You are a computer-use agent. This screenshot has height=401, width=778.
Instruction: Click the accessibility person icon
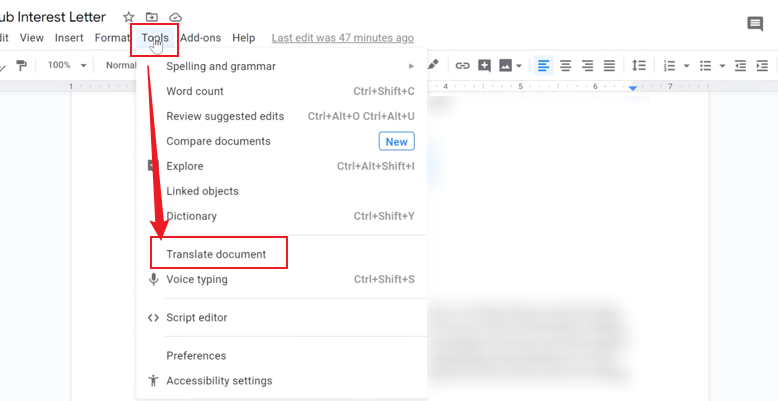pos(153,381)
